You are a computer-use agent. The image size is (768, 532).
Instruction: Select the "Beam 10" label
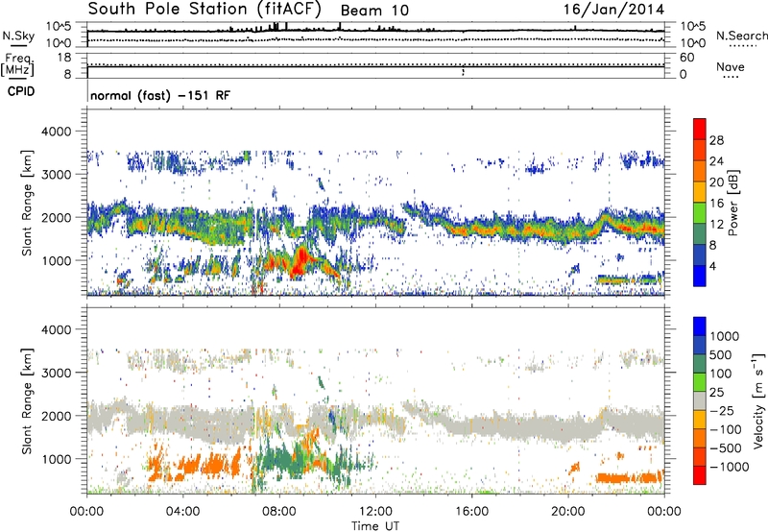click(374, 11)
